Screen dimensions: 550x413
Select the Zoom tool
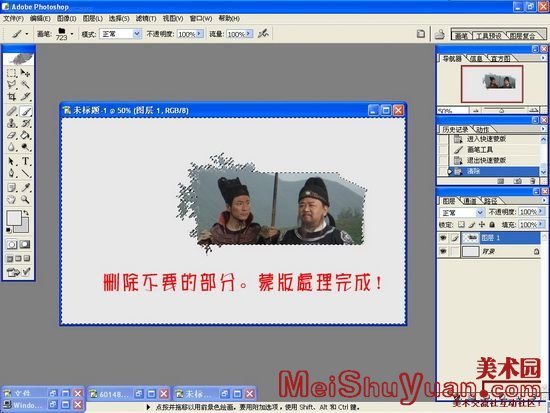(25, 200)
